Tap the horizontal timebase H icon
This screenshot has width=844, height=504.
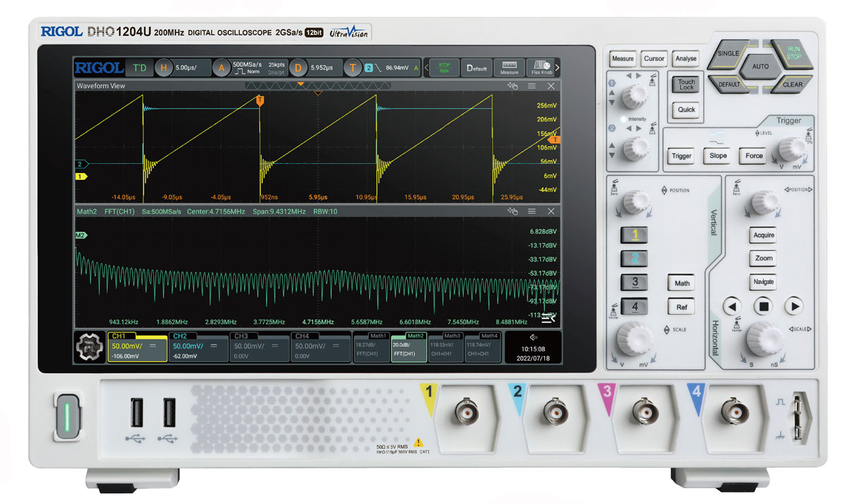click(164, 67)
